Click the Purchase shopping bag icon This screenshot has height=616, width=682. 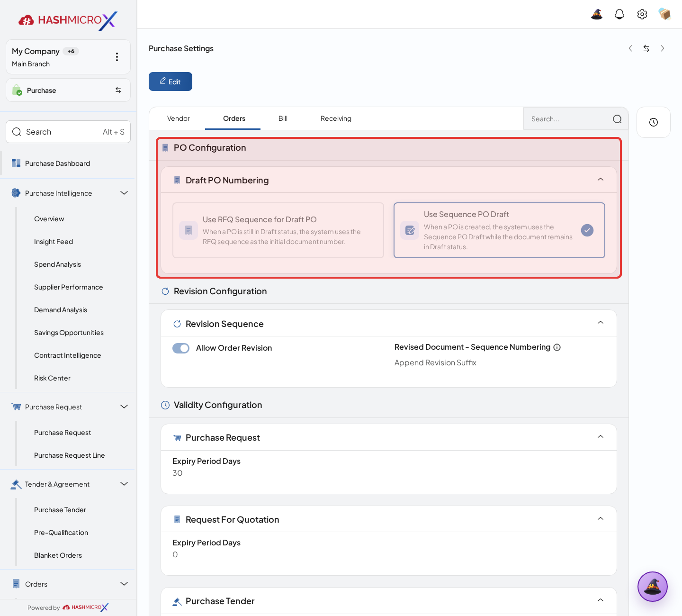click(17, 90)
